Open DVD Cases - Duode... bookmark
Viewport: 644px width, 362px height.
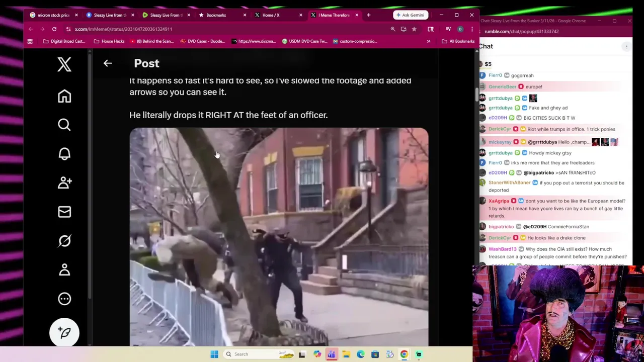click(202, 41)
